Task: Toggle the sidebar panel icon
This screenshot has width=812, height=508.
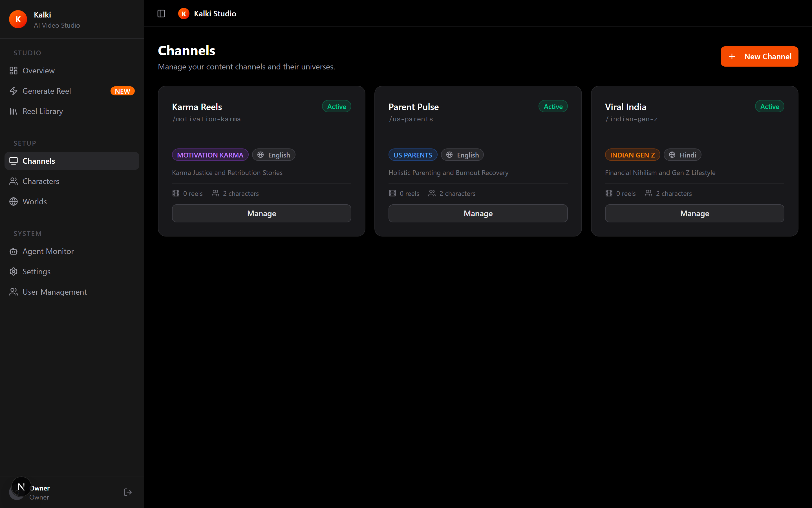Action: click(161, 14)
